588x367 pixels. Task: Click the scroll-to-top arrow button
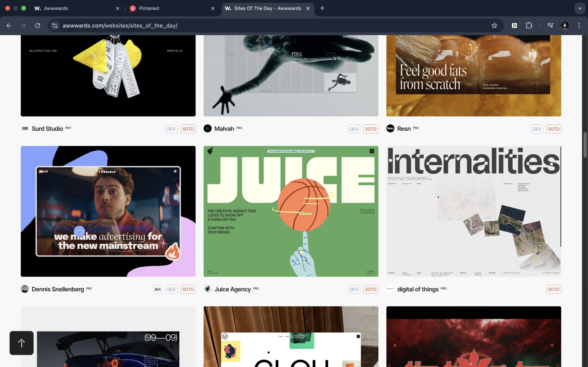click(x=21, y=343)
